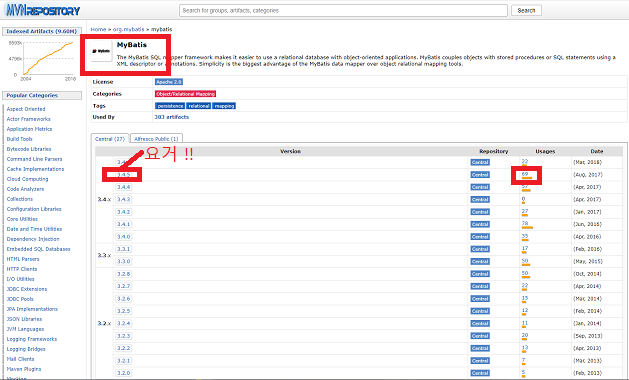Open version 3.2.2 link
The height and width of the screenshot is (380, 629).
(x=124, y=348)
